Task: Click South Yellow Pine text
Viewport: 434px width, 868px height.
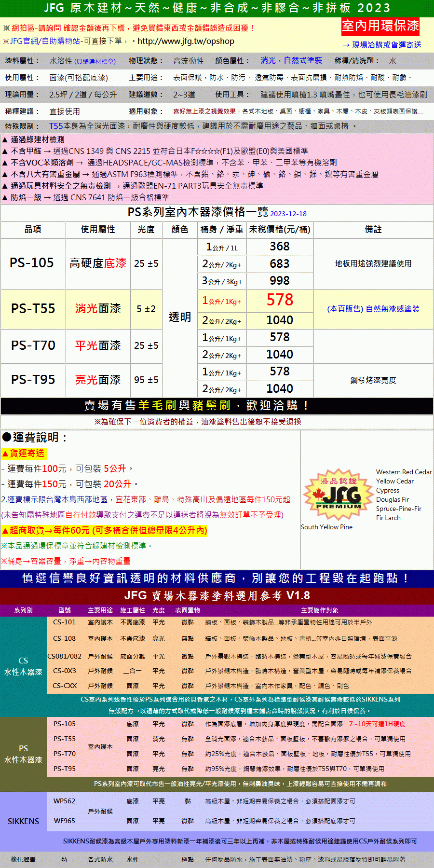Action: click(326, 527)
